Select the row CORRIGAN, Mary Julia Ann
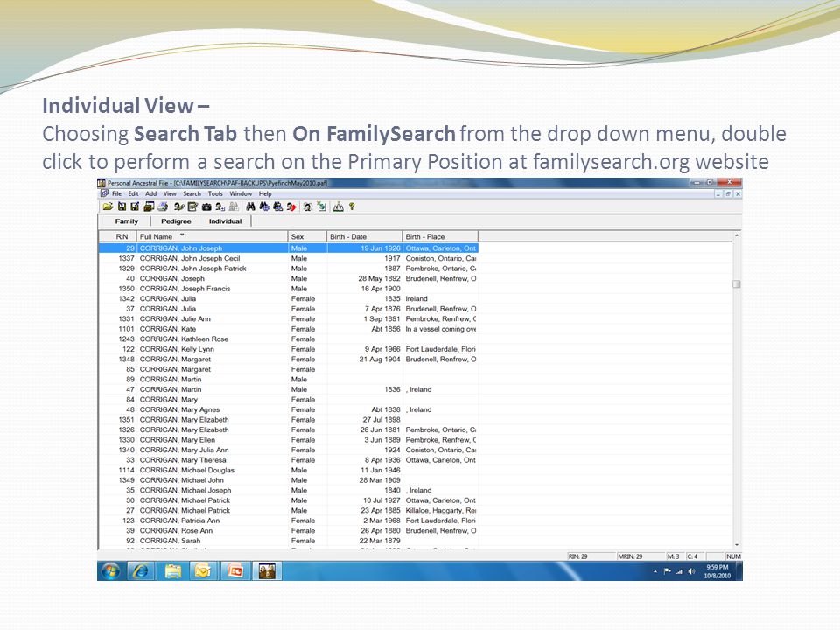The width and height of the screenshot is (840, 630). [288, 450]
